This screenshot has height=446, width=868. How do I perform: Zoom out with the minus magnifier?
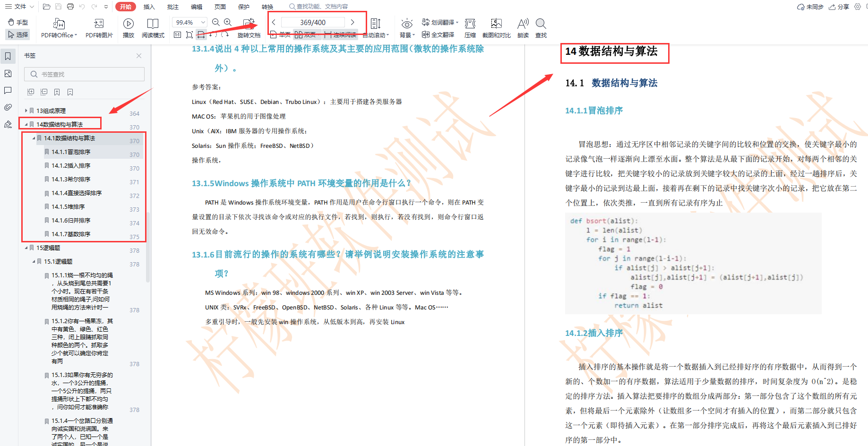tap(216, 22)
